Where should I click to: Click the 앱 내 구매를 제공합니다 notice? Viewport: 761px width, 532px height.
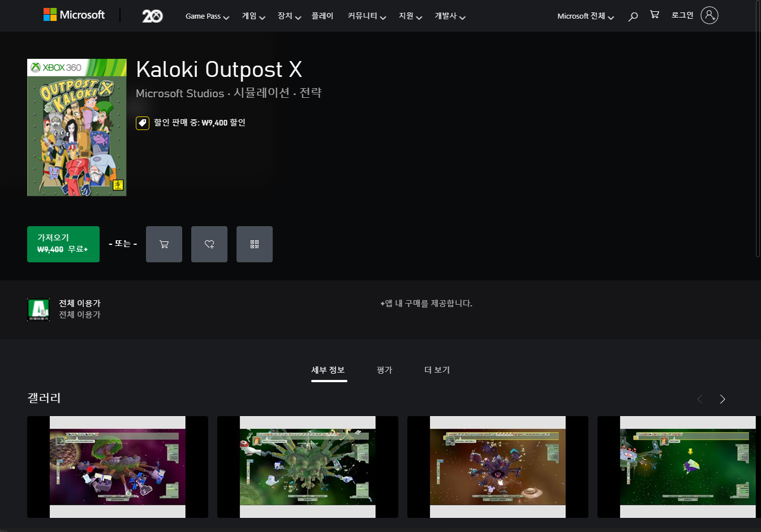coord(427,304)
